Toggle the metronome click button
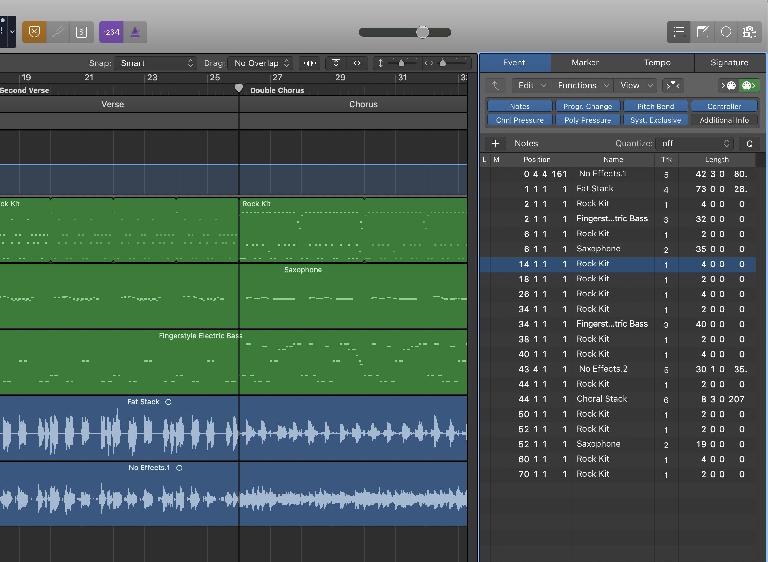The image size is (768, 562). pos(135,32)
